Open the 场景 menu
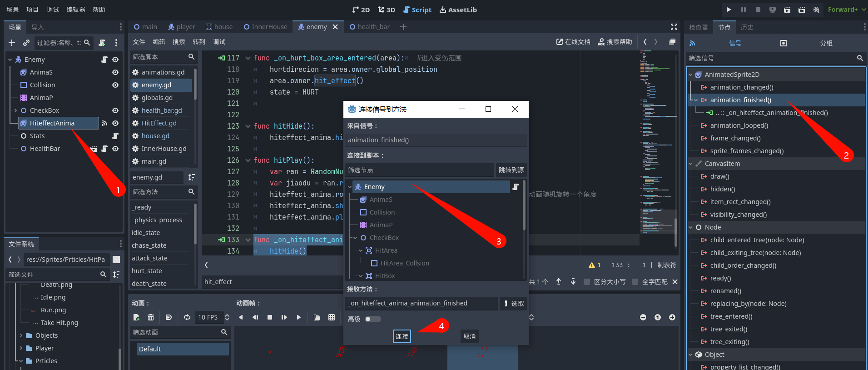 click(x=13, y=10)
